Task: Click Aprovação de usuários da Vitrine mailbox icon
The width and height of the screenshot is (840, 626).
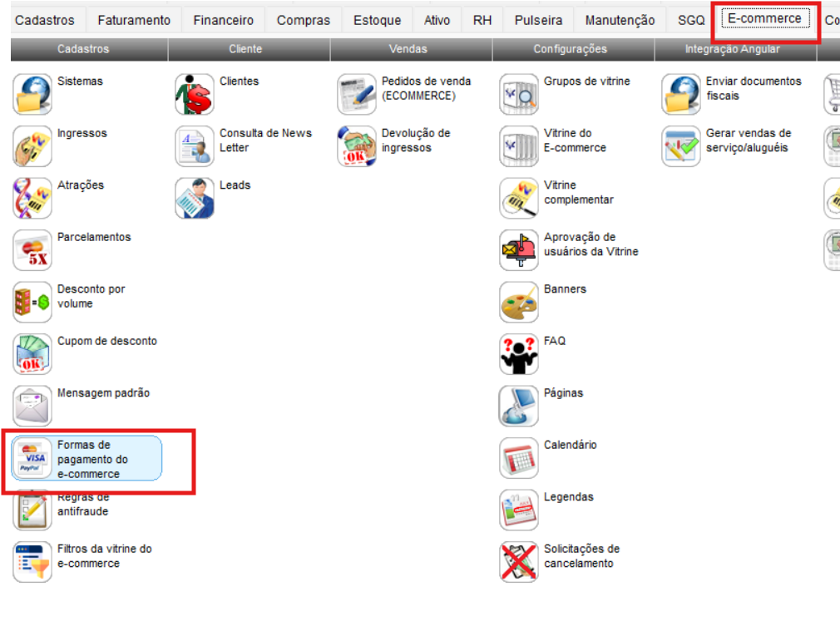Action: click(x=519, y=250)
